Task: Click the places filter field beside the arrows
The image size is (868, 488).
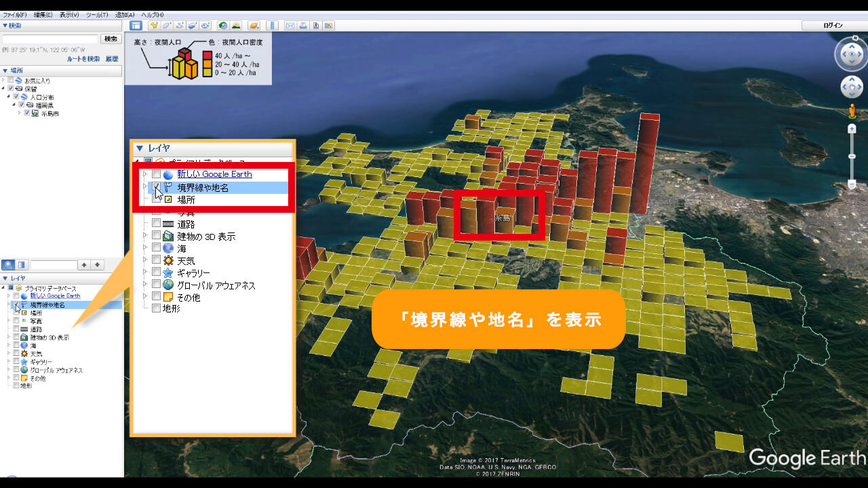Action: pos(54,264)
